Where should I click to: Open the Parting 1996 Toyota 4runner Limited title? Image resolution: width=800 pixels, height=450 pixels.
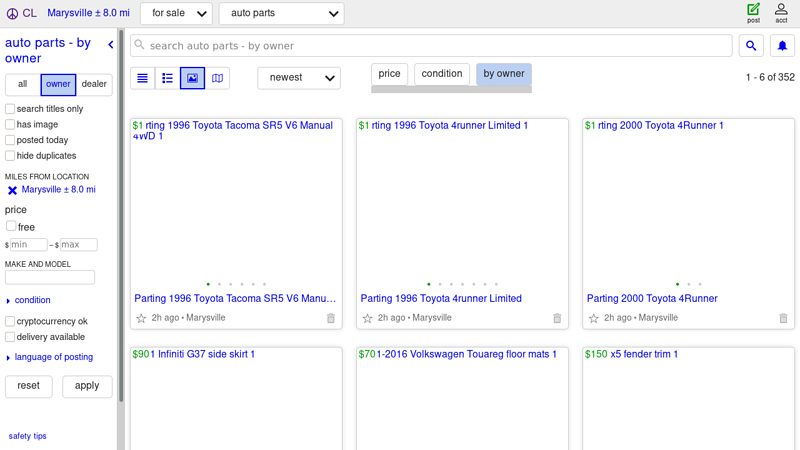pyautogui.click(x=441, y=298)
